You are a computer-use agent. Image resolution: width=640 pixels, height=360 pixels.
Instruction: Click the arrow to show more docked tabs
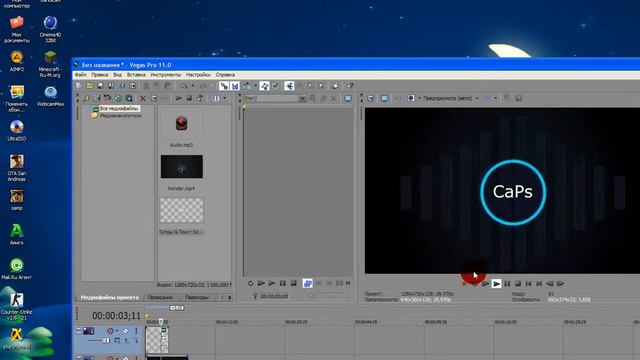click(x=229, y=298)
